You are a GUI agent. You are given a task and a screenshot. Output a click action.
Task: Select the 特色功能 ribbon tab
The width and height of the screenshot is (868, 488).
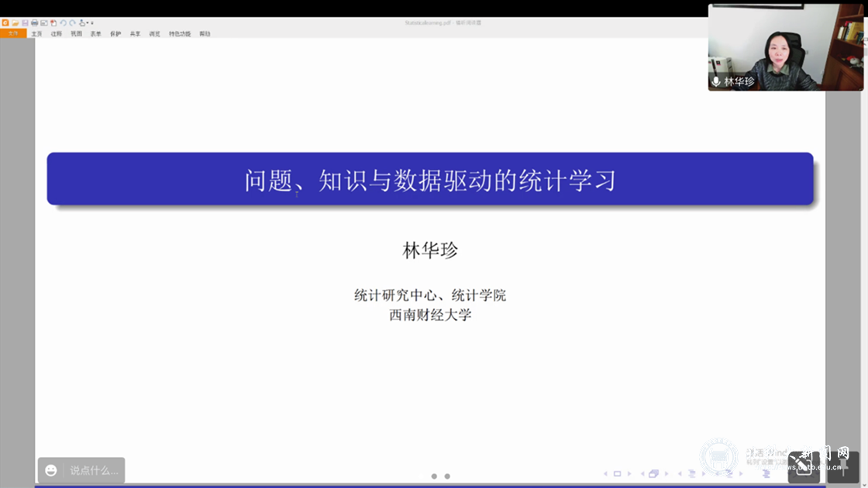coord(178,33)
